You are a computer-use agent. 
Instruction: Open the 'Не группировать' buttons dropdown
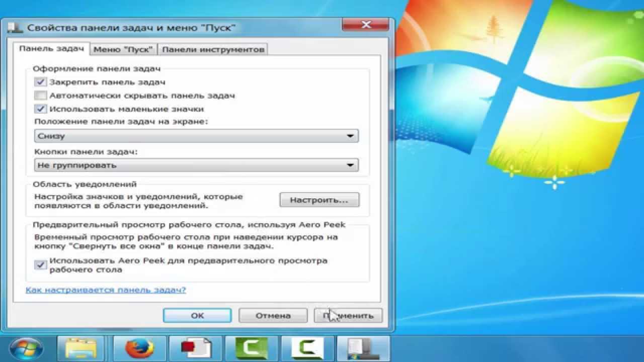tap(196, 165)
